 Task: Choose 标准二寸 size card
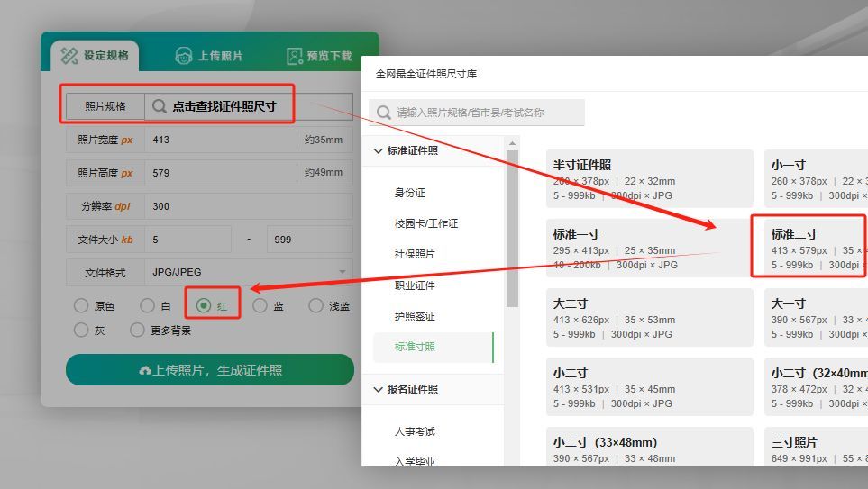click(x=816, y=248)
